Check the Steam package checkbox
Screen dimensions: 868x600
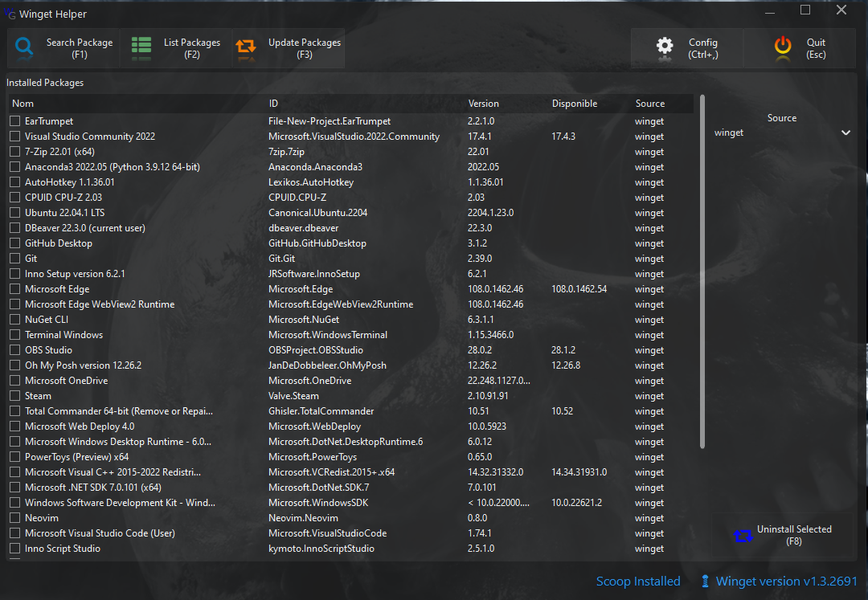pos(15,396)
